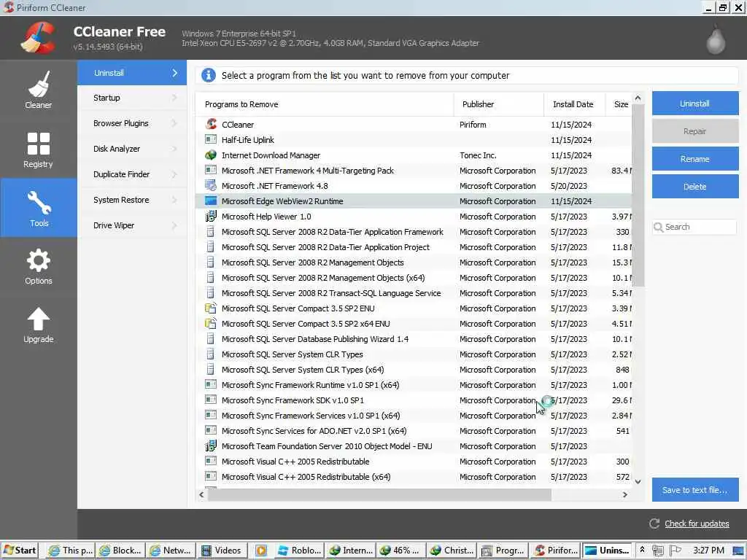
Task: Click the Upgrade arrow icon
Action: [x=38, y=319]
